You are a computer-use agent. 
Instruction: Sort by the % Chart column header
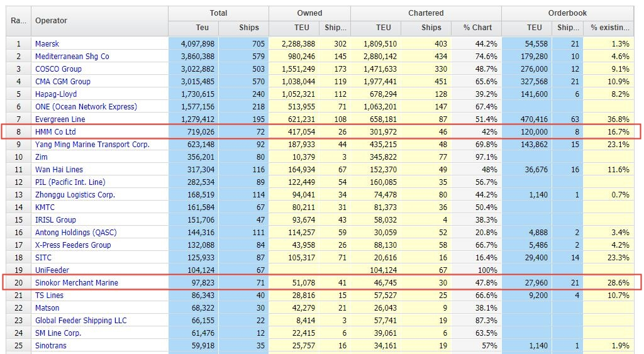476,28
